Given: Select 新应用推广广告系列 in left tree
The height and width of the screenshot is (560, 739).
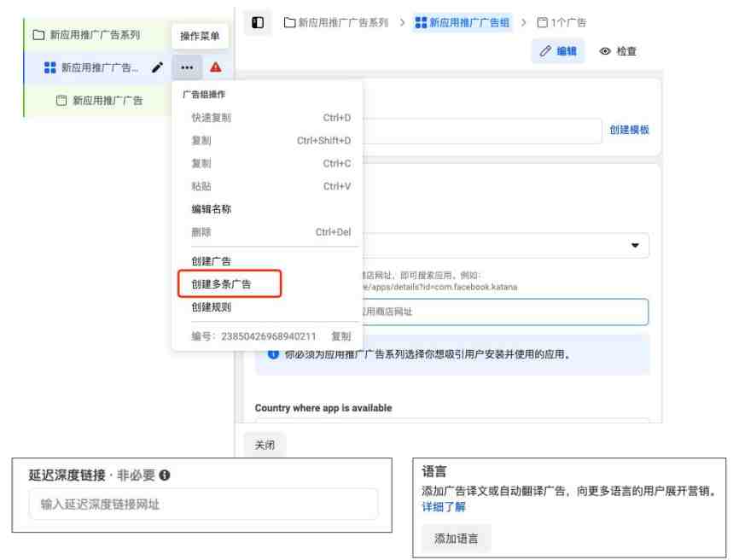Looking at the screenshot, I should pos(94,35).
